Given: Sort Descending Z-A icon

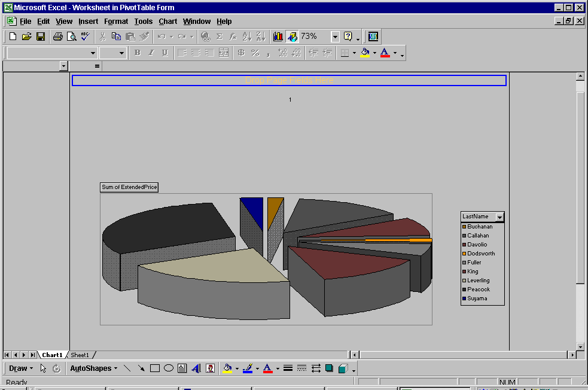Looking at the screenshot, I should point(261,36).
